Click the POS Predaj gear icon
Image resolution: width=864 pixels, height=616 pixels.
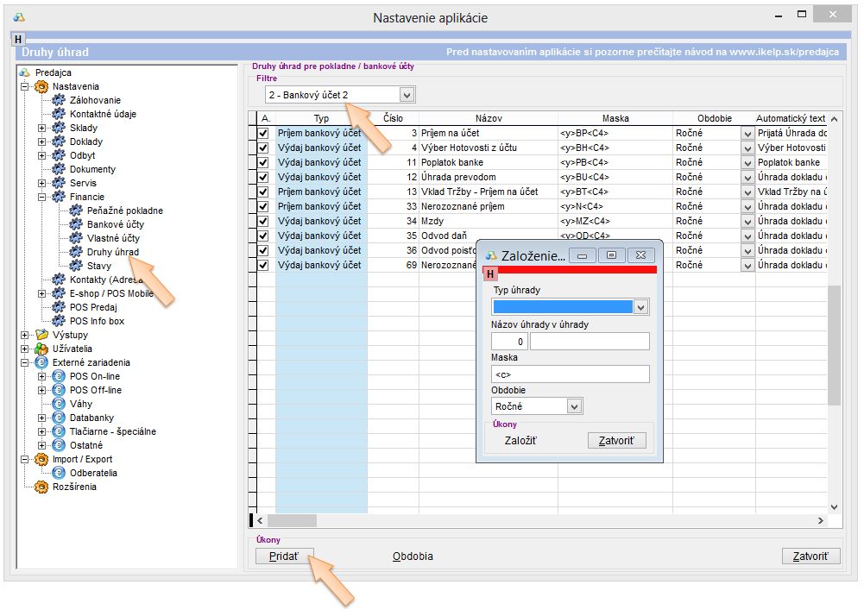[x=59, y=307]
